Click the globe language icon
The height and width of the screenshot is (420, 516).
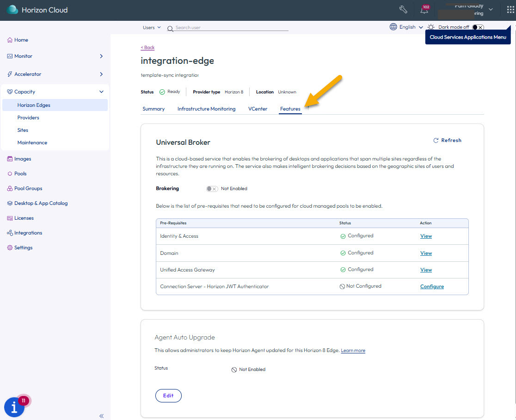coord(393,27)
